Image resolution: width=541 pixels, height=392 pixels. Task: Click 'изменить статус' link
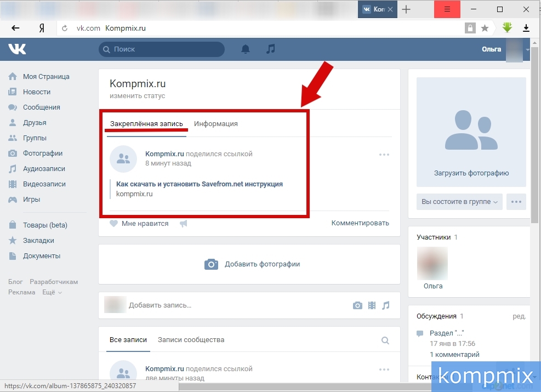(138, 96)
